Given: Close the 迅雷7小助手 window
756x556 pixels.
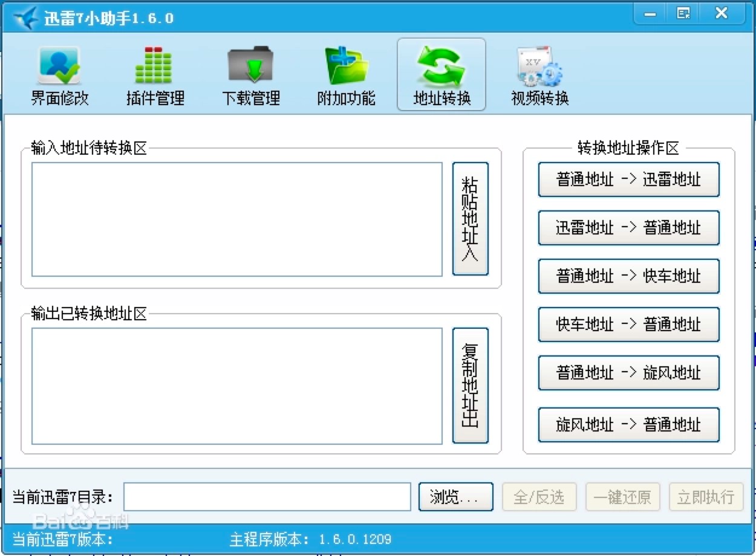Looking at the screenshot, I should click(722, 14).
